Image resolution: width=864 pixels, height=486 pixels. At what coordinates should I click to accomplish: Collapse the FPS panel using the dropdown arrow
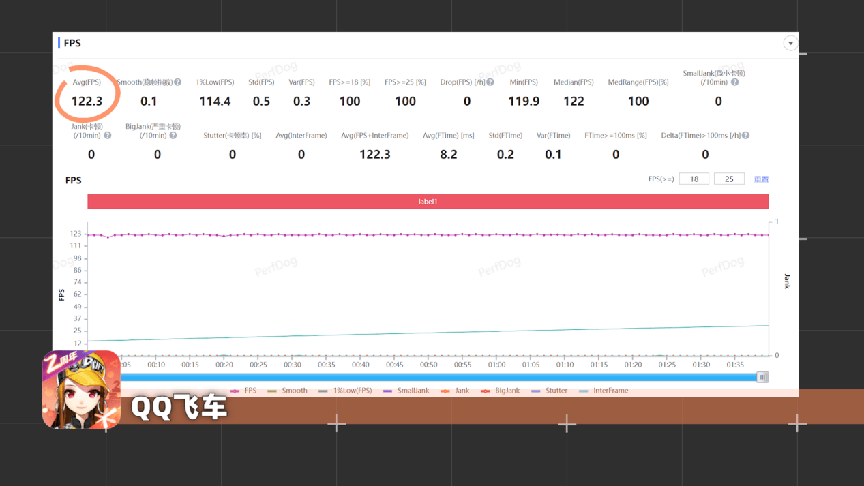point(791,44)
